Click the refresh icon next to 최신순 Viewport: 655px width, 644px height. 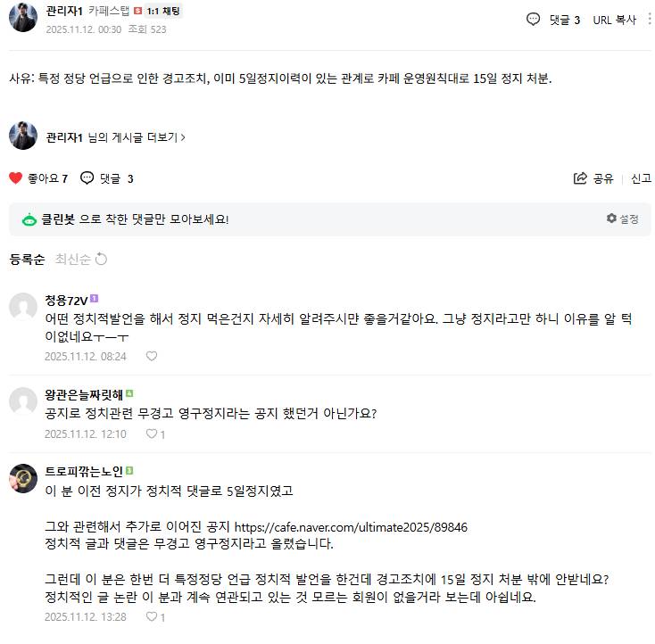(x=101, y=260)
